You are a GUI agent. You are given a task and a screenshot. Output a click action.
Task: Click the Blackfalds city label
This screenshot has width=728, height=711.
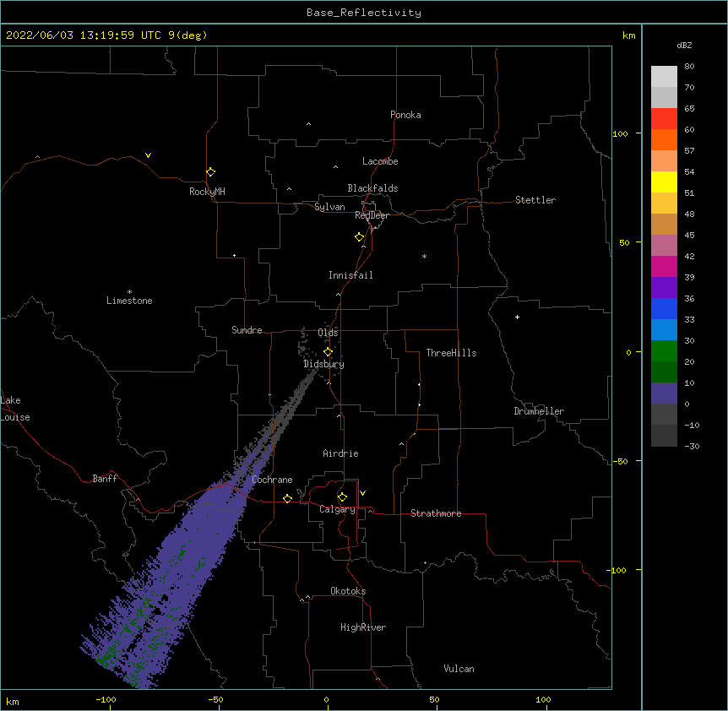tap(372, 188)
